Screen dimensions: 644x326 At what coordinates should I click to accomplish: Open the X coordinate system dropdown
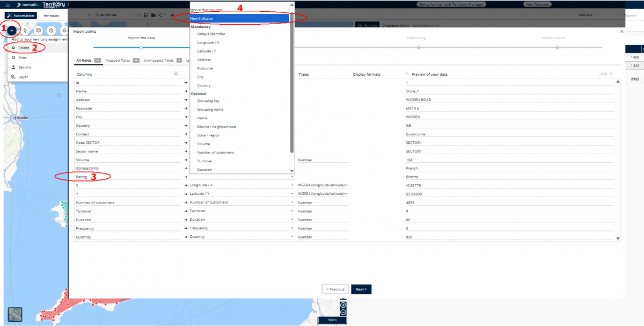347,185
